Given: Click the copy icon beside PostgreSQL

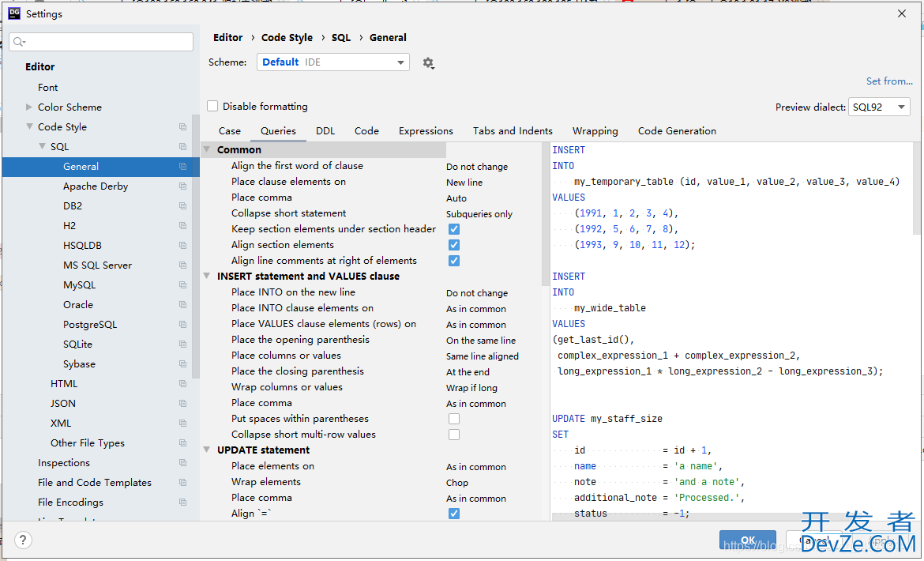Looking at the screenshot, I should tap(182, 325).
